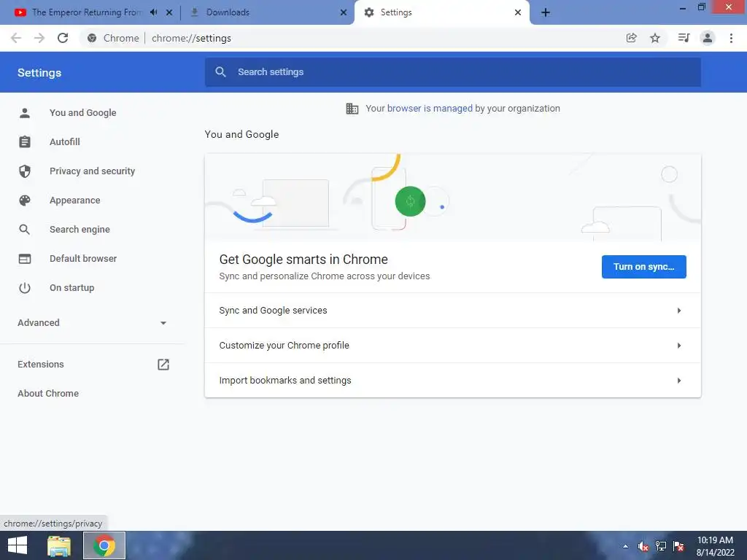Click the address bar URL chrome://settings

pos(192,38)
